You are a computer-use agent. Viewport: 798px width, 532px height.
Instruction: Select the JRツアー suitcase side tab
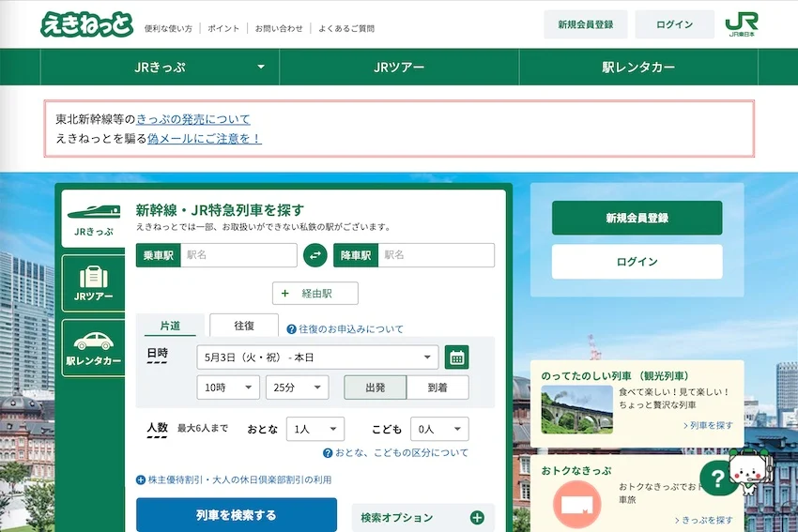[x=94, y=283]
